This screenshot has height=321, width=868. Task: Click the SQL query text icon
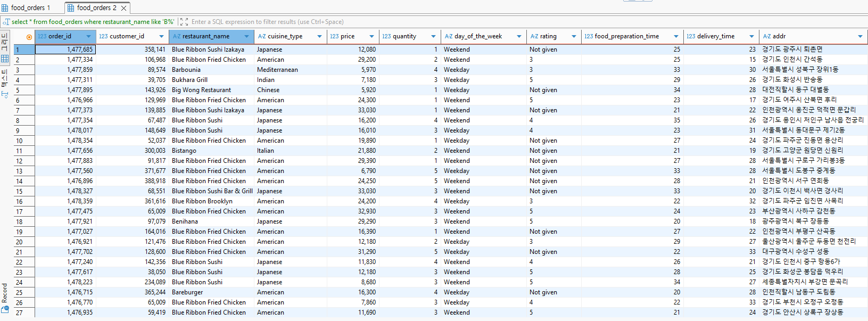(x=6, y=22)
